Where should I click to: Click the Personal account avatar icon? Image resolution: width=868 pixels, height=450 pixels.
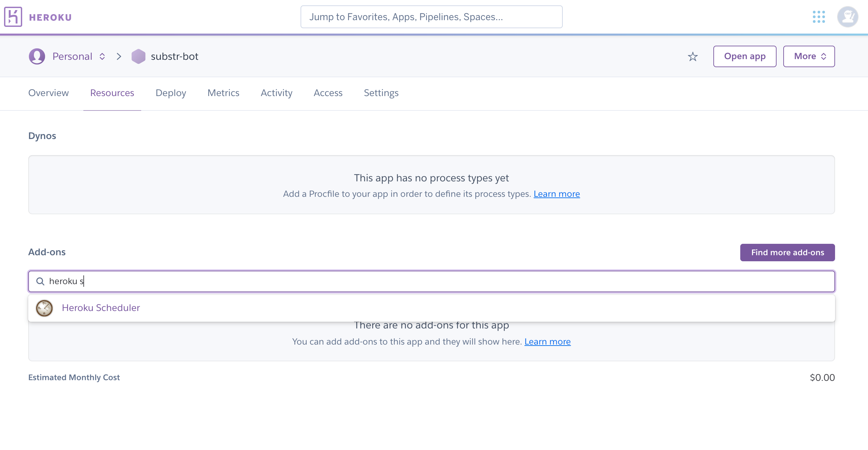37,56
